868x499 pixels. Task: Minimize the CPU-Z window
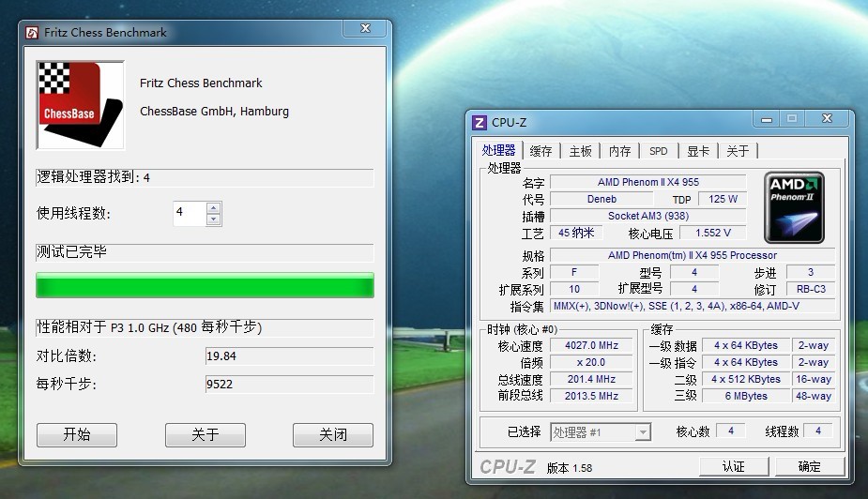tap(767, 119)
